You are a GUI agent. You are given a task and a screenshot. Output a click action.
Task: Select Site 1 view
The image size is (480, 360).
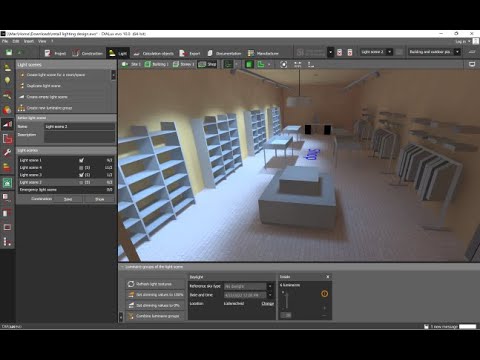(131, 64)
